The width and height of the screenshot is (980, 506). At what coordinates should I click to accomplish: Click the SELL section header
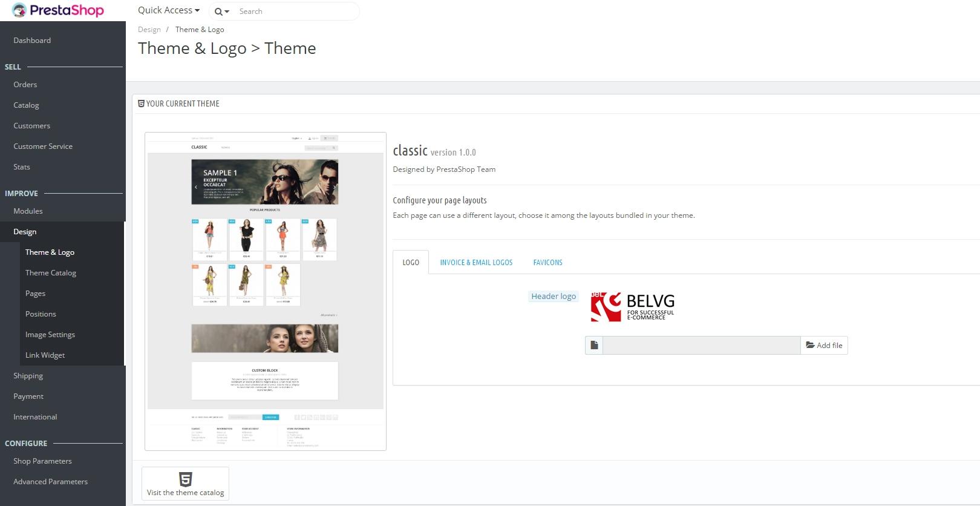click(13, 67)
